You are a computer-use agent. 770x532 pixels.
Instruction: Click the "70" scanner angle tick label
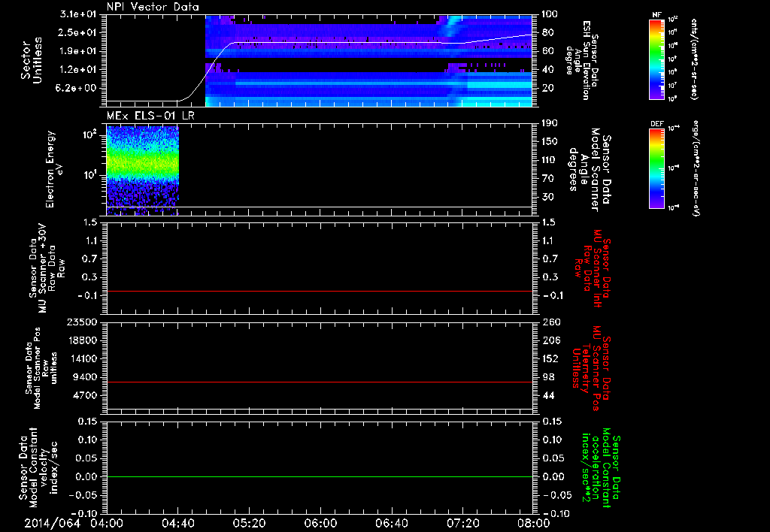[x=547, y=178]
